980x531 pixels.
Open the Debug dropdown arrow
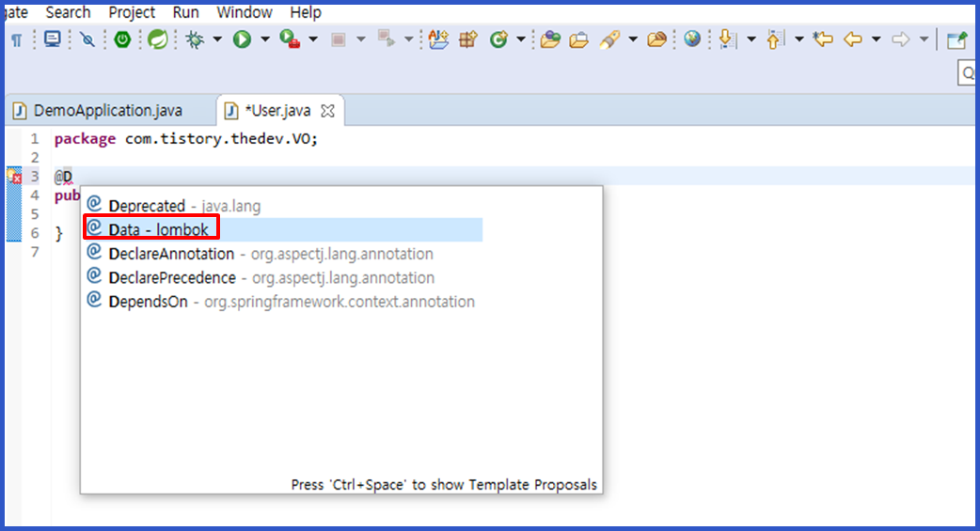click(217, 39)
